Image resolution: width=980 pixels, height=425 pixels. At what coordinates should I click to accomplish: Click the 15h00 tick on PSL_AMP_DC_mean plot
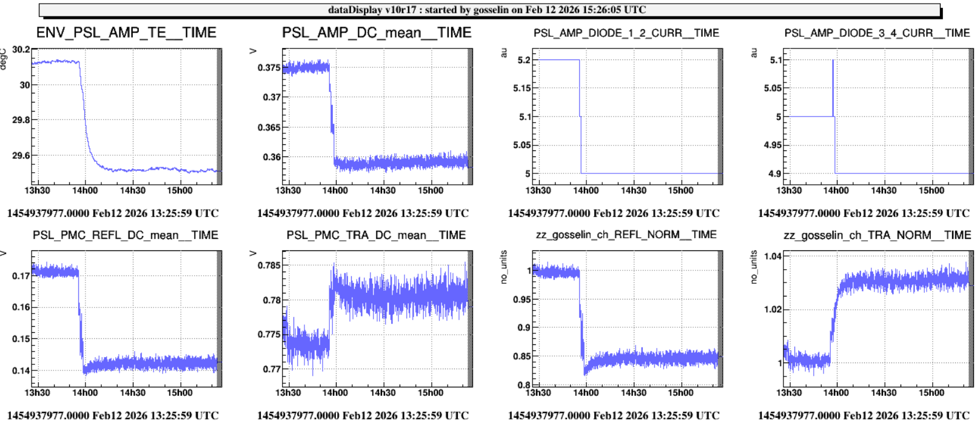tap(430, 190)
